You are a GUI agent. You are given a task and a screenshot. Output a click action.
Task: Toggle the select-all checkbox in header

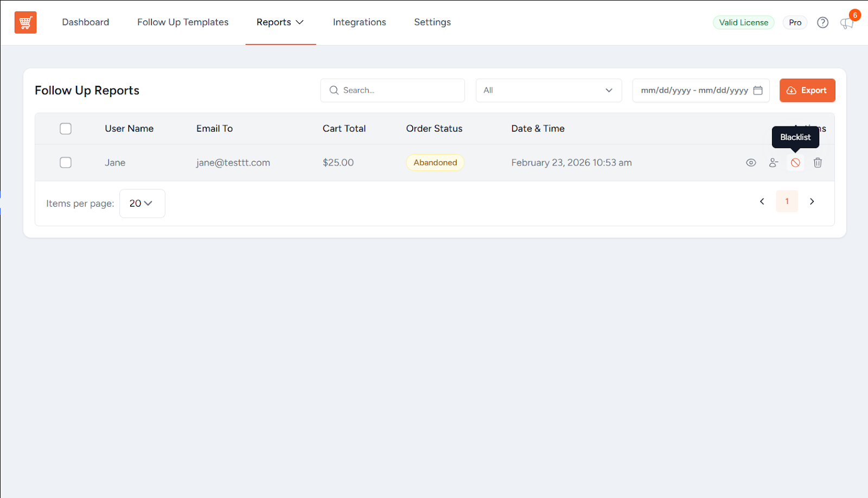(x=66, y=129)
